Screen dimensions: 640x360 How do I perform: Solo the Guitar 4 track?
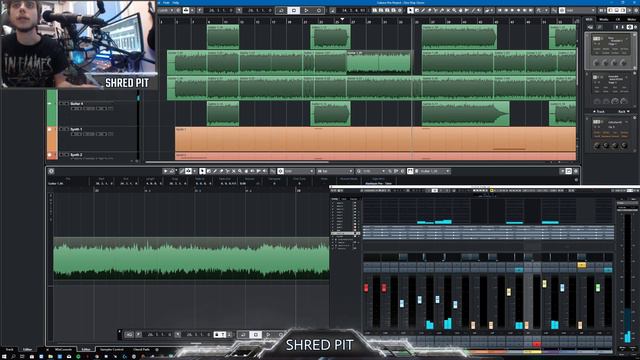(x=67, y=104)
